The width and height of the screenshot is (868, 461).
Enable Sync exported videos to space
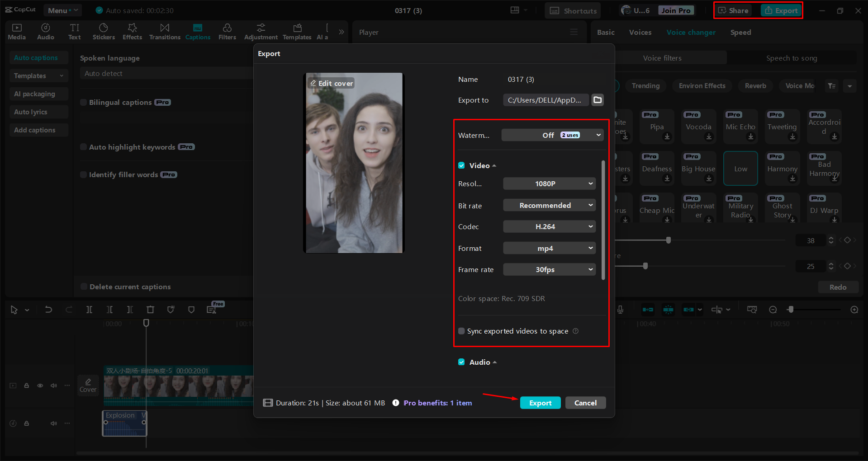point(461,331)
